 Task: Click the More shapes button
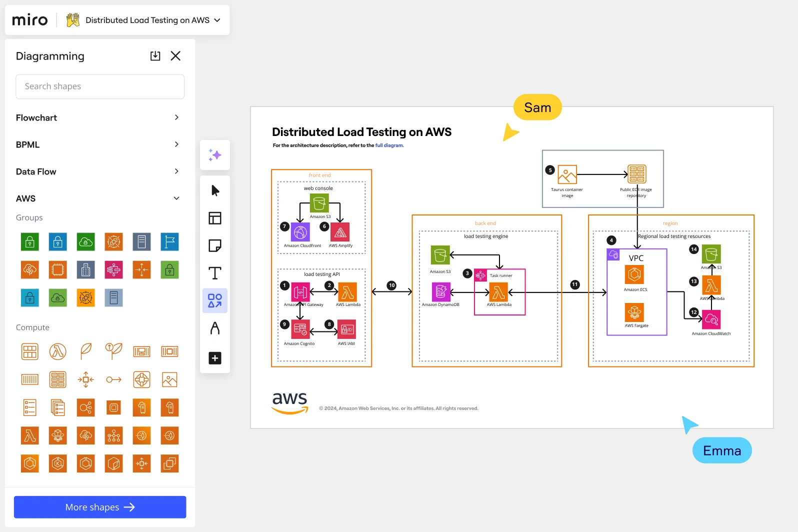(x=100, y=507)
